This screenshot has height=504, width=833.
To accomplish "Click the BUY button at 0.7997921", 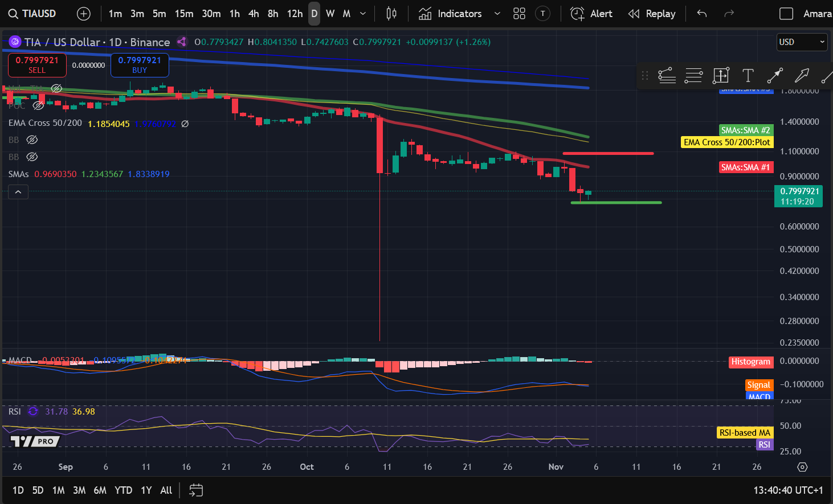I will pos(139,65).
